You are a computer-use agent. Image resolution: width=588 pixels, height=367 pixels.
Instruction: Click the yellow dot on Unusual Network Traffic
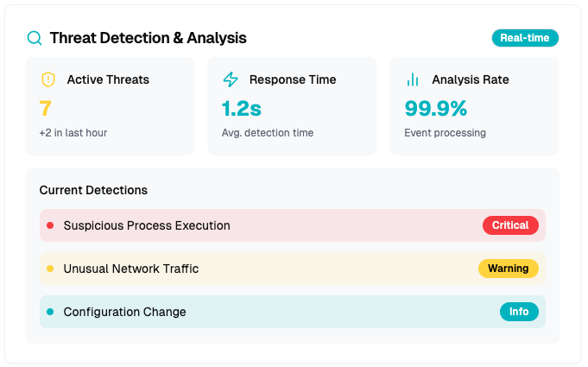coord(50,269)
